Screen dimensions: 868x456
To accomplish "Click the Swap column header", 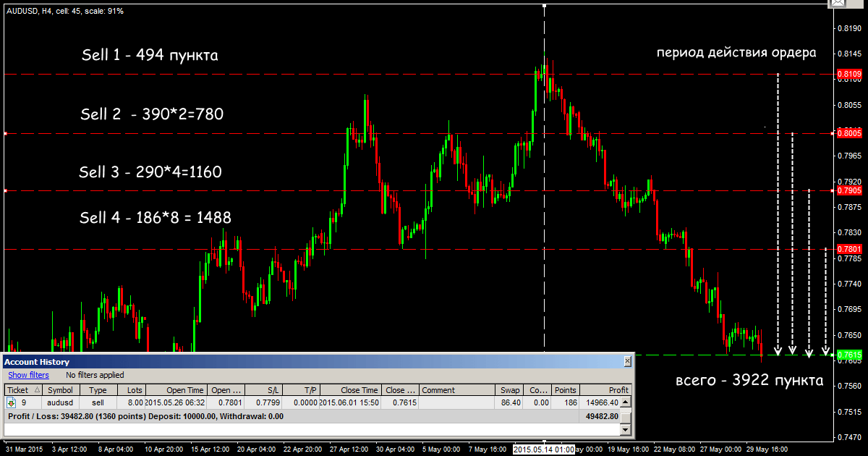I will pyautogui.click(x=510, y=390).
